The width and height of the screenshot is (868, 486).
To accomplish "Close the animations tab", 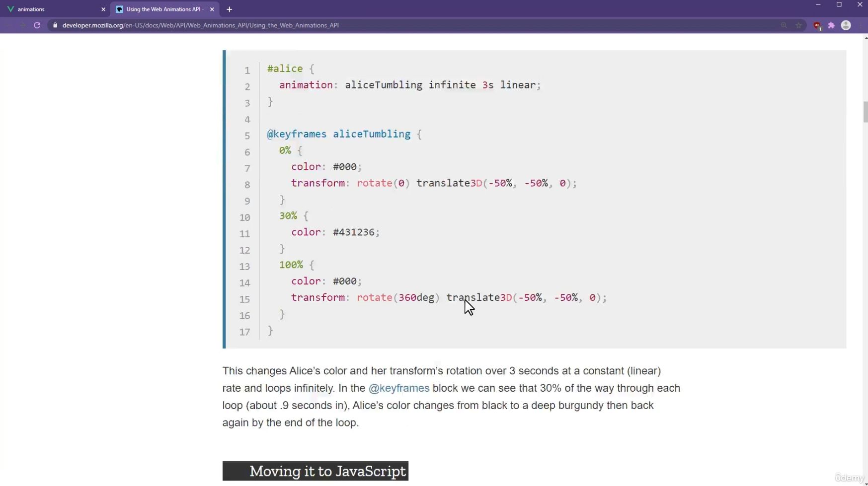I will [103, 9].
